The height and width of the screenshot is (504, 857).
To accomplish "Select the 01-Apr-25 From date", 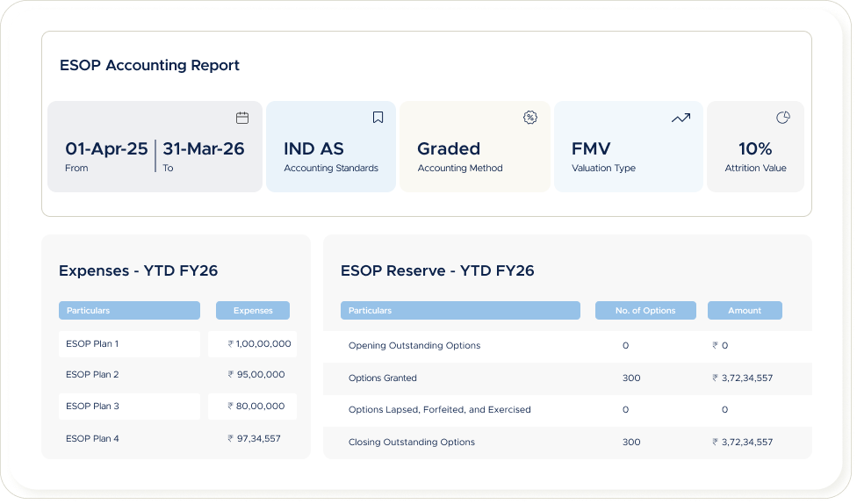I will coord(107,149).
